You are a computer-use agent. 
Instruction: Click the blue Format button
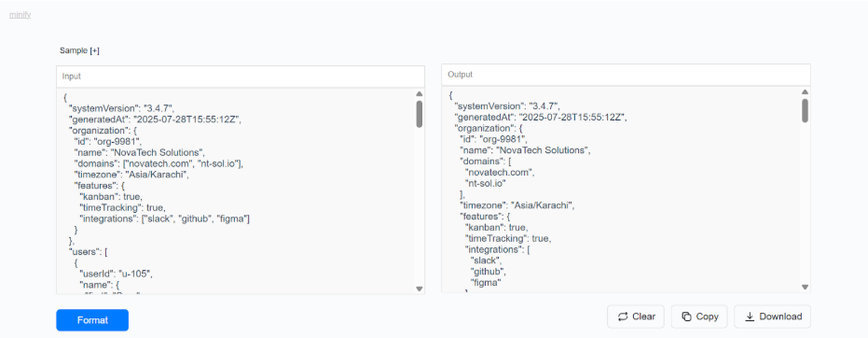(92, 319)
